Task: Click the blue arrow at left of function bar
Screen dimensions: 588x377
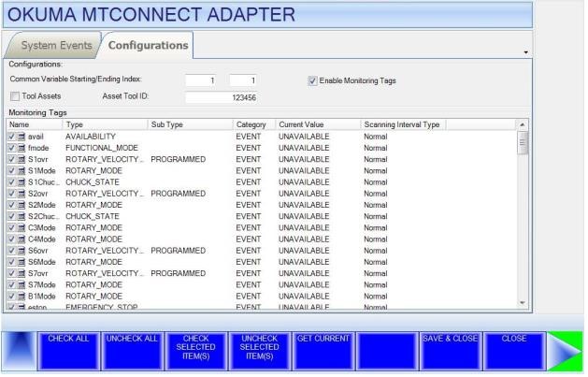Action: point(20,352)
